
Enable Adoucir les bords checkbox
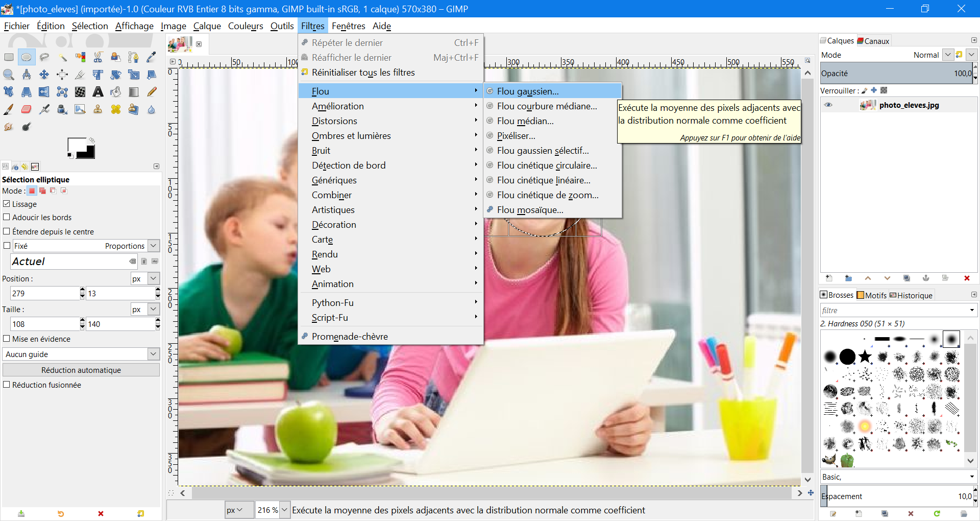[x=7, y=217]
